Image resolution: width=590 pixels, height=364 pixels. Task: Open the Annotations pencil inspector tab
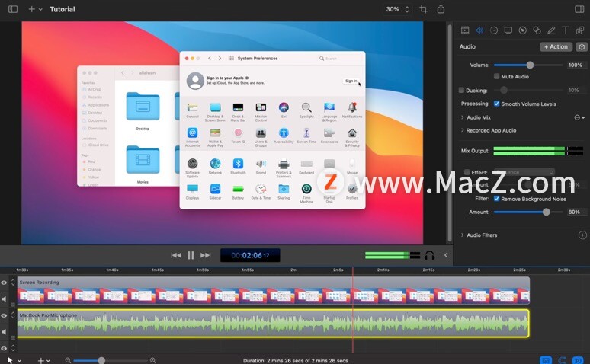[x=551, y=30]
